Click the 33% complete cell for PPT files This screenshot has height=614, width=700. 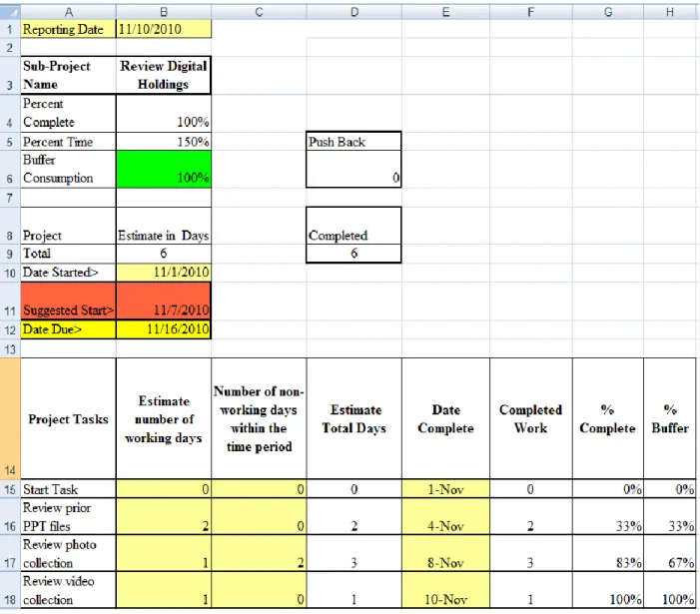point(608,516)
